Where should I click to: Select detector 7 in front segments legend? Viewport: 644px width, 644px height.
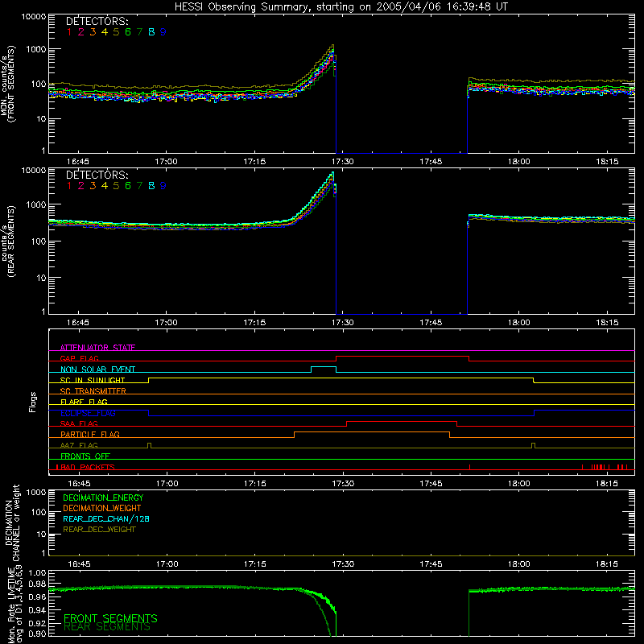[x=139, y=31]
